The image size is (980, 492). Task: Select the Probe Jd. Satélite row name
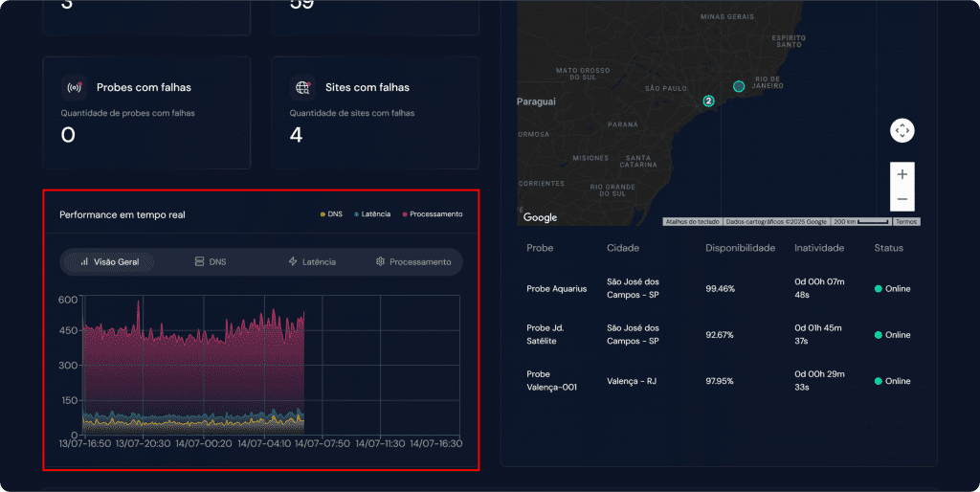coord(546,334)
